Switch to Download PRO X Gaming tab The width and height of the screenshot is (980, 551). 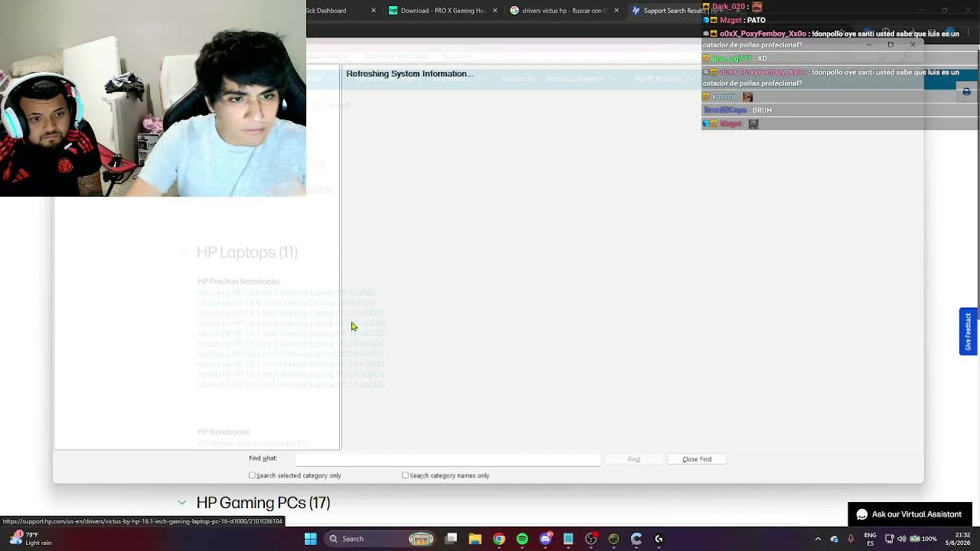(441, 11)
